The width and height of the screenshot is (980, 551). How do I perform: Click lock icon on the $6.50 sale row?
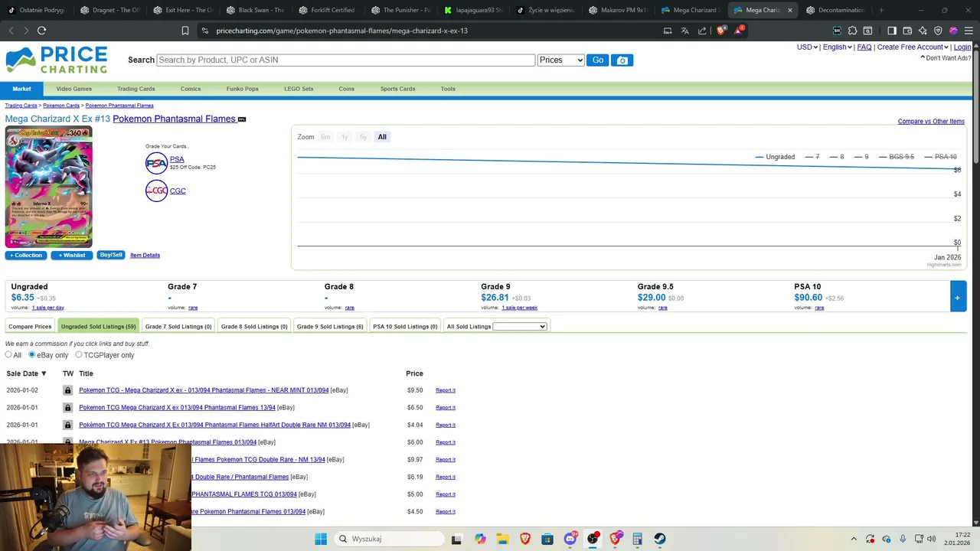(67, 408)
